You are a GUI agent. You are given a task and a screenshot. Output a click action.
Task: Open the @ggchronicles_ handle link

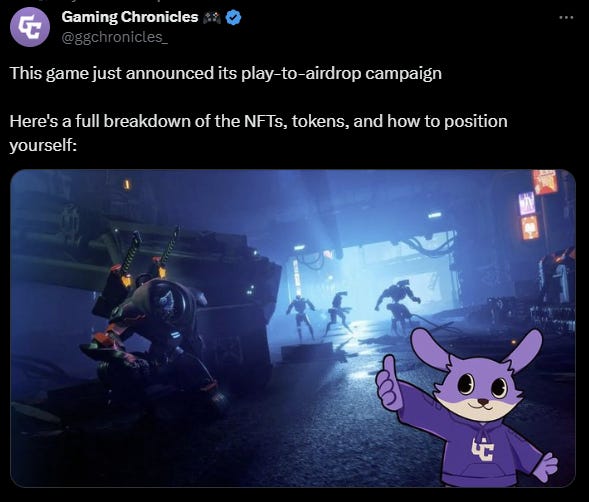pos(114,37)
